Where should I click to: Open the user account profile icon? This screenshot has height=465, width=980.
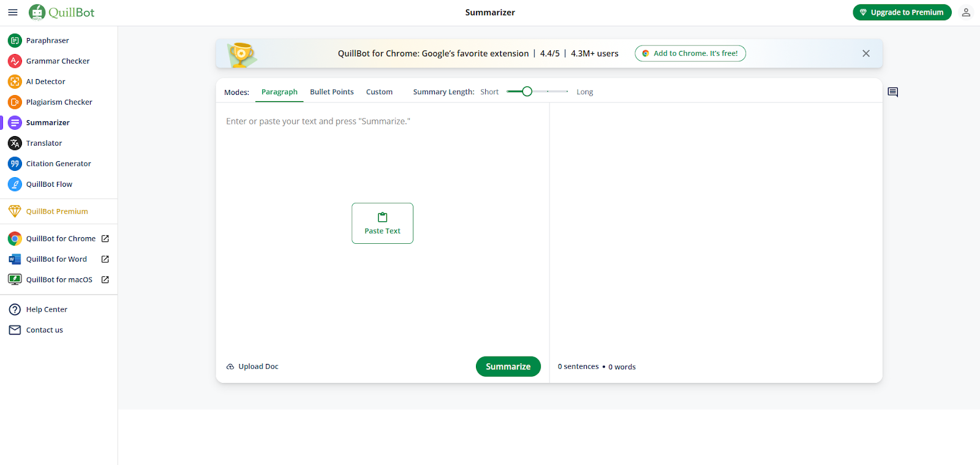click(x=966, y=12)
